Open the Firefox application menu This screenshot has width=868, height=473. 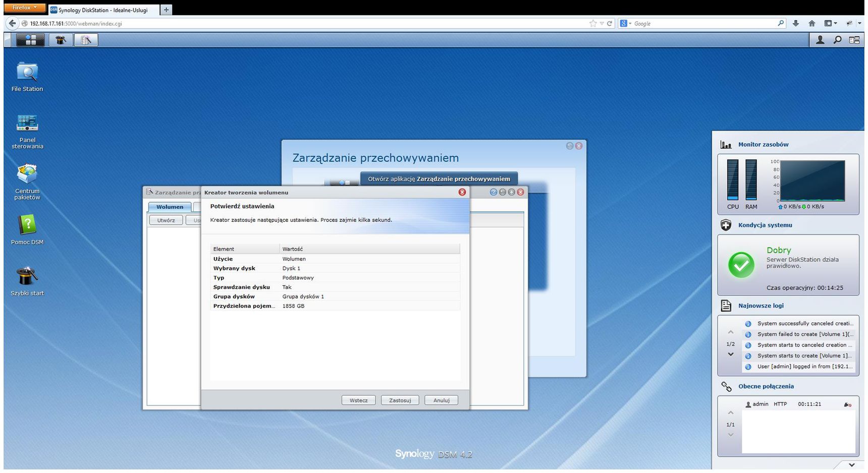pyautogui.click(x=24, y=8)
